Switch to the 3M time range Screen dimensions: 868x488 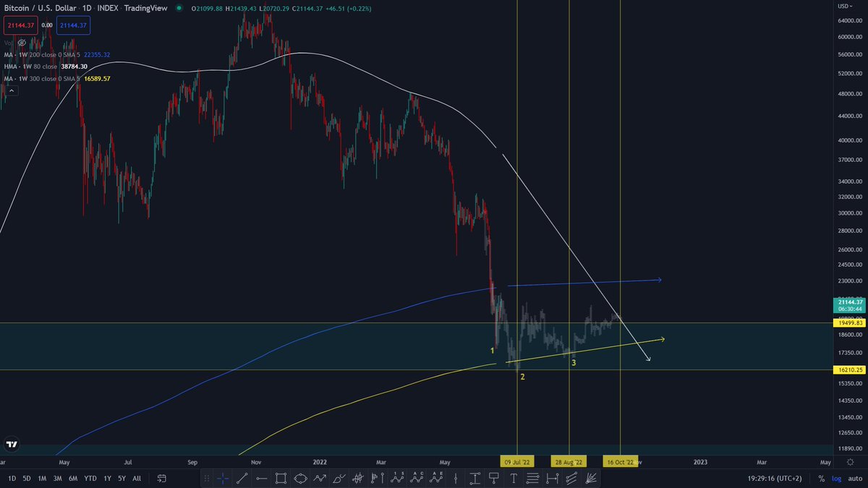tap(57, 478)
